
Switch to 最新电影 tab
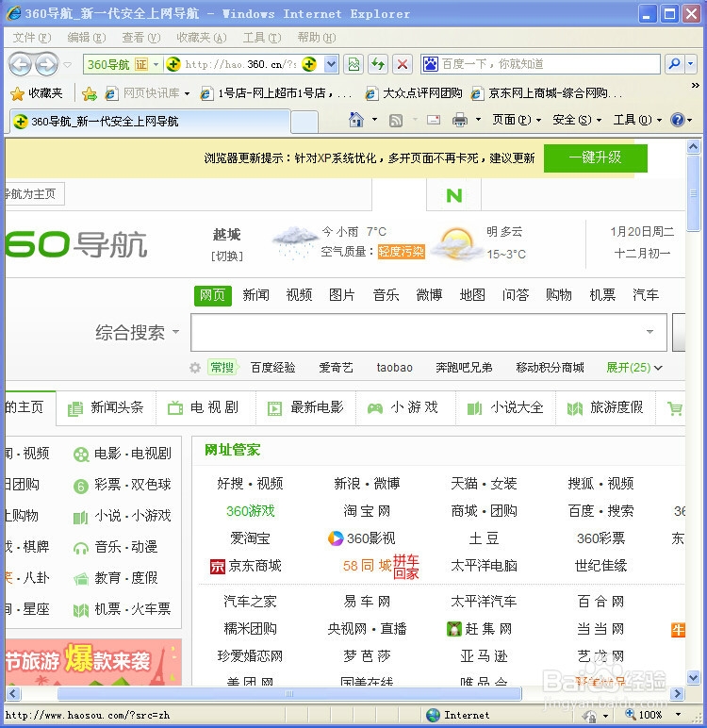pos(306,408)
